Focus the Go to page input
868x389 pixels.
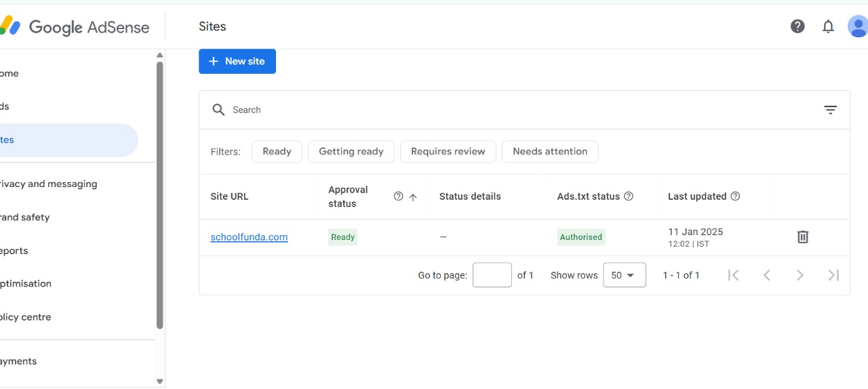tap(492, 275)
